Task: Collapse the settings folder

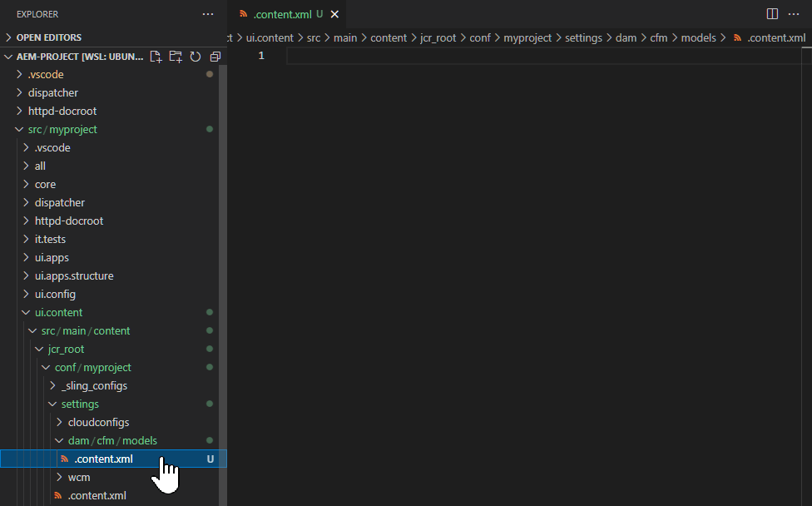Action: [109, 404]
